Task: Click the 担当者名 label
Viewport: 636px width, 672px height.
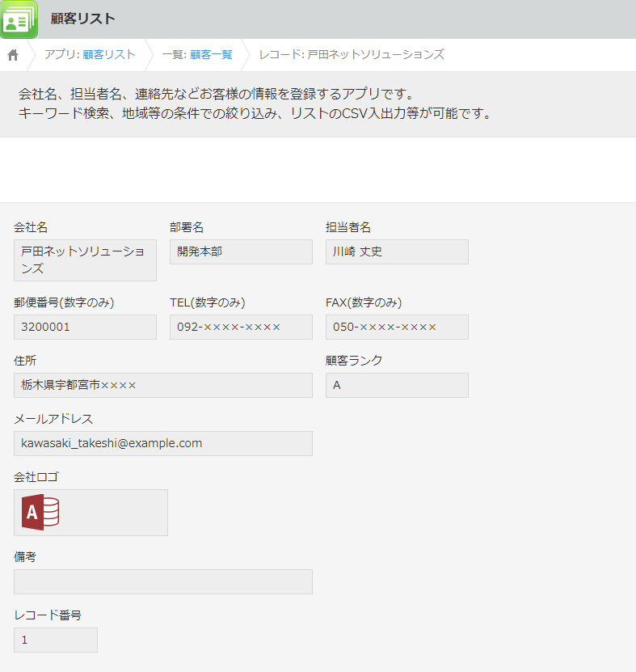Action: coord(348,227)
